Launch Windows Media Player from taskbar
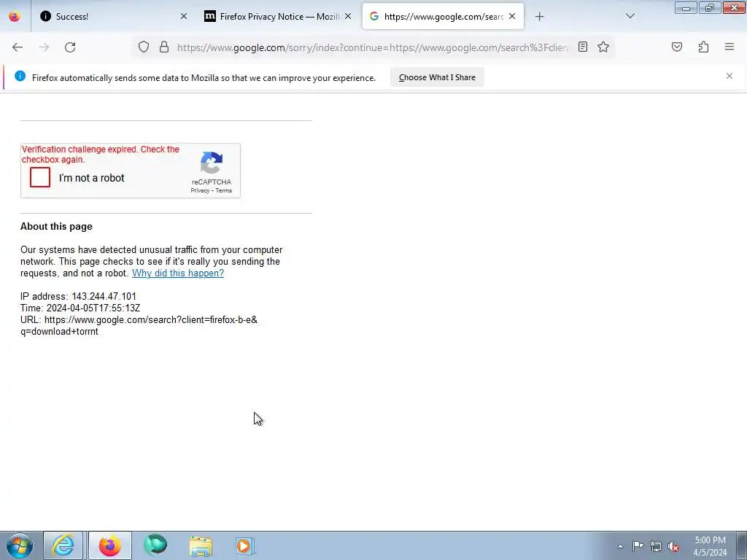This screenshot has width=747, height=560. [246, 545]
